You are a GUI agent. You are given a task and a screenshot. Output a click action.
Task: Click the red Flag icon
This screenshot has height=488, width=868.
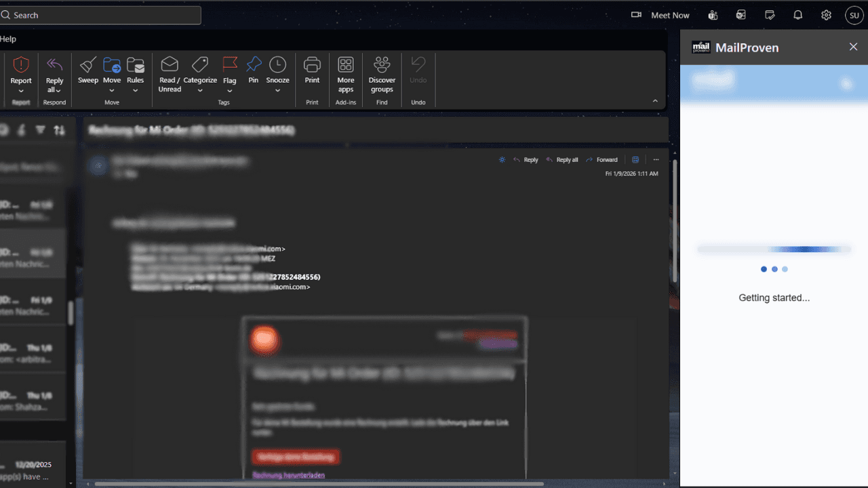pyautogui.click(x=230, y=65)
